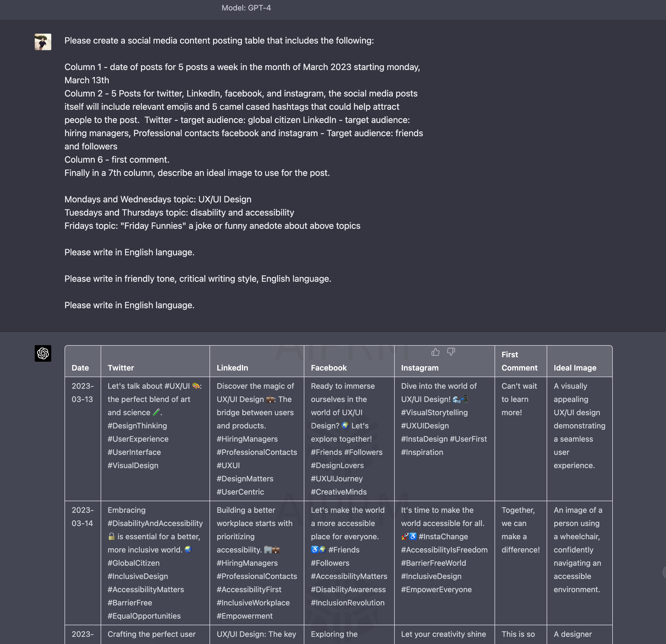
Task: Click the user profile avatar
Action: pyautogui.click(x=43, y=42)
